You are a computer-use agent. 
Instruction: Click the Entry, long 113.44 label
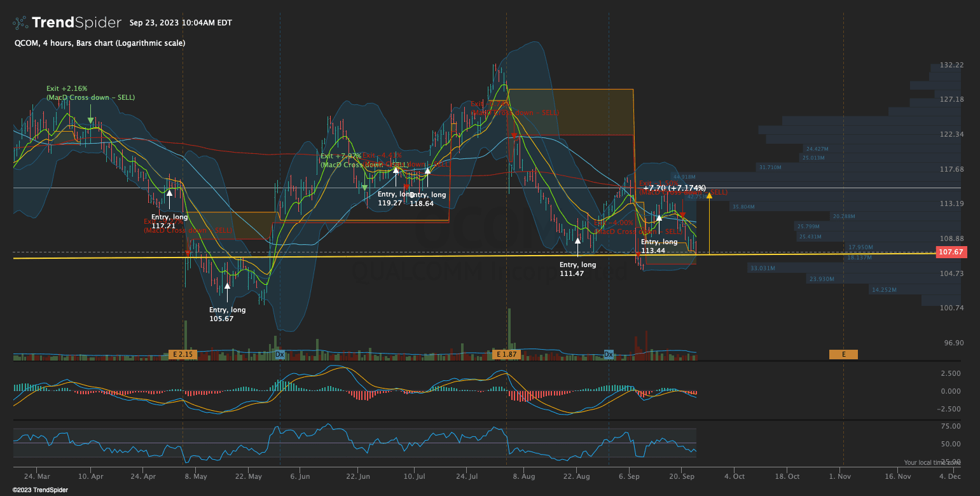point(659,246)
